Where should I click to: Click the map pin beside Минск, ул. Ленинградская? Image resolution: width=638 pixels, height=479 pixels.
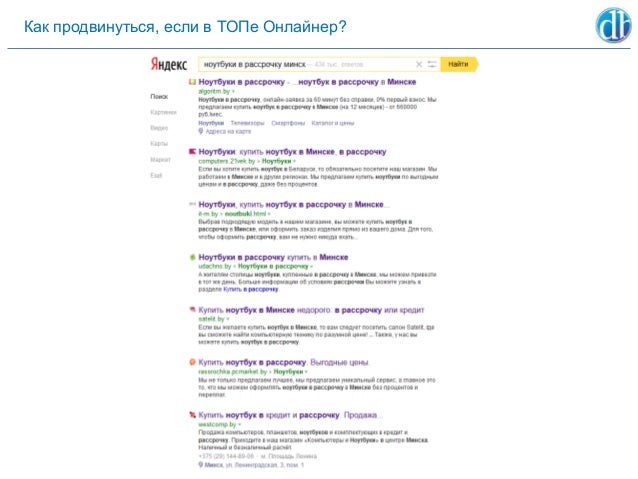(201, 465)
